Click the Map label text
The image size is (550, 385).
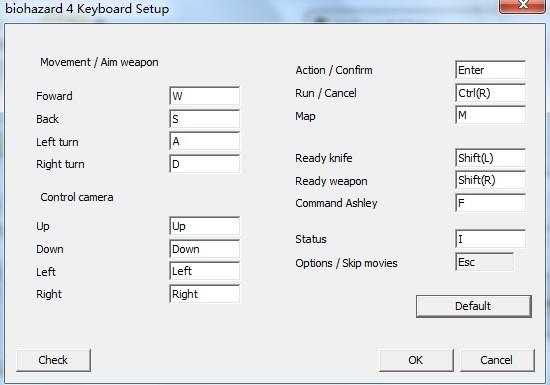point(305,116)
